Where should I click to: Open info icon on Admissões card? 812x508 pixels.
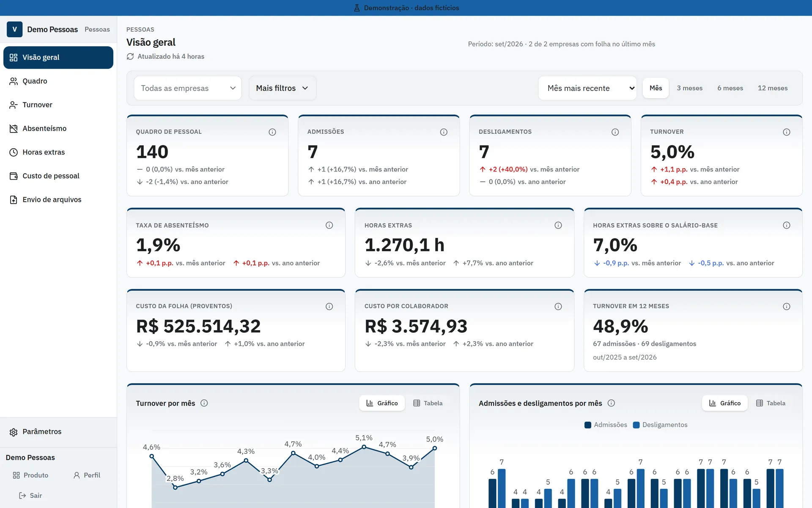click(444, 132)
